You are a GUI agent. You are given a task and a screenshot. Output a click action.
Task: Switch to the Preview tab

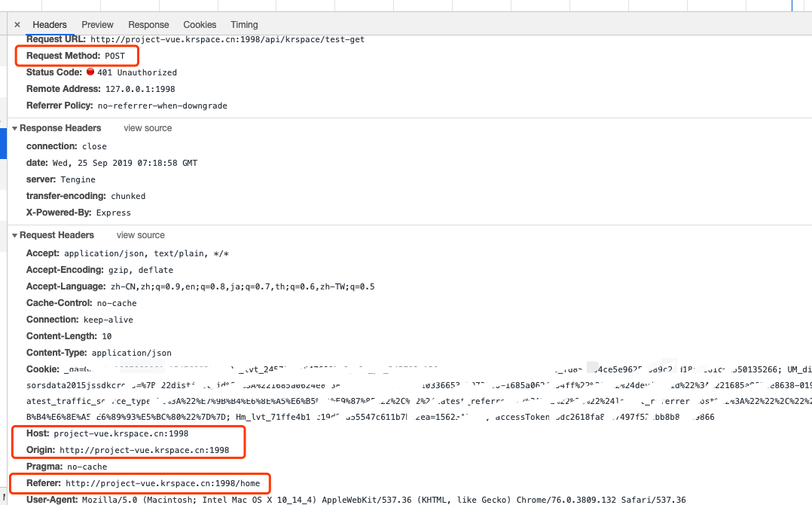[x=97, y=24]
